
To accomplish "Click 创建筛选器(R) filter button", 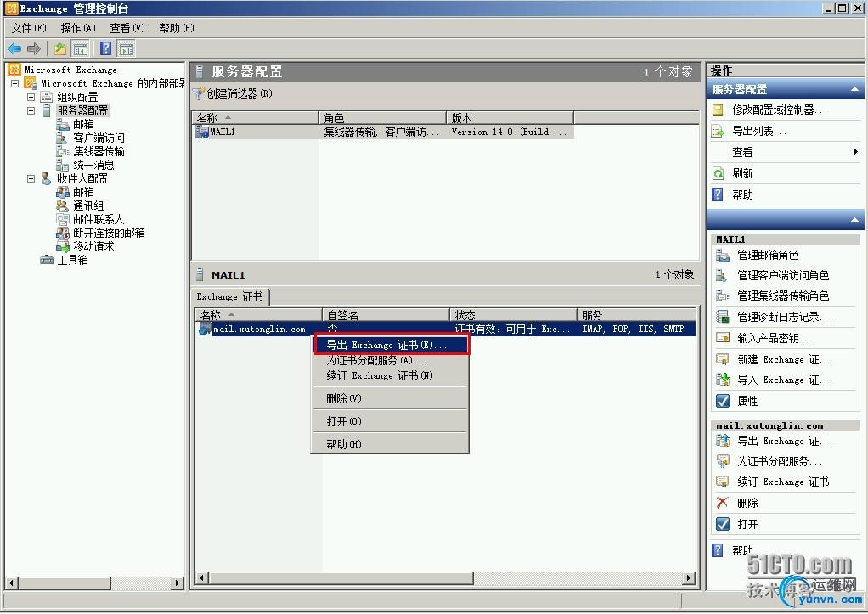I will pos(233,93).
